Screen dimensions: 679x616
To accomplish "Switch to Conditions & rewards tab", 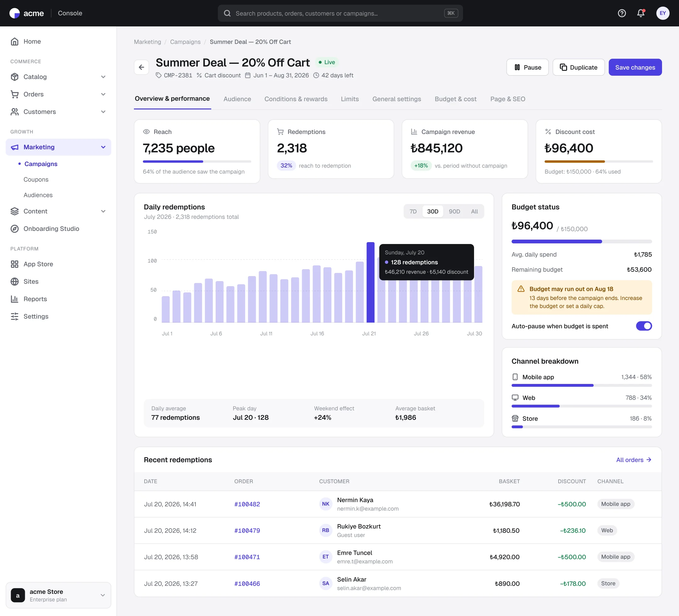I will click(296, 99).
